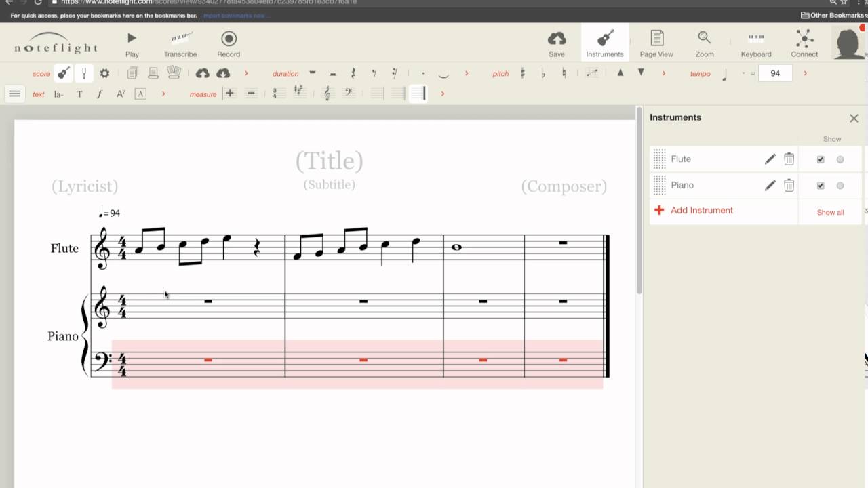Image resolution: width=868 pixels, height=488 pixels.
Task: Click the cloud upload icon in the score row
Action: point(202,73)
